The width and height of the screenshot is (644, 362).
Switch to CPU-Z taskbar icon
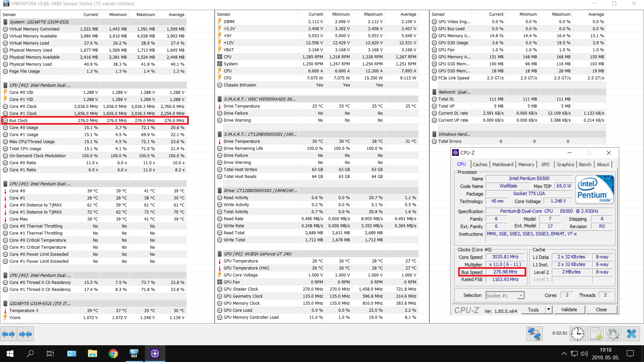(155, 354)
